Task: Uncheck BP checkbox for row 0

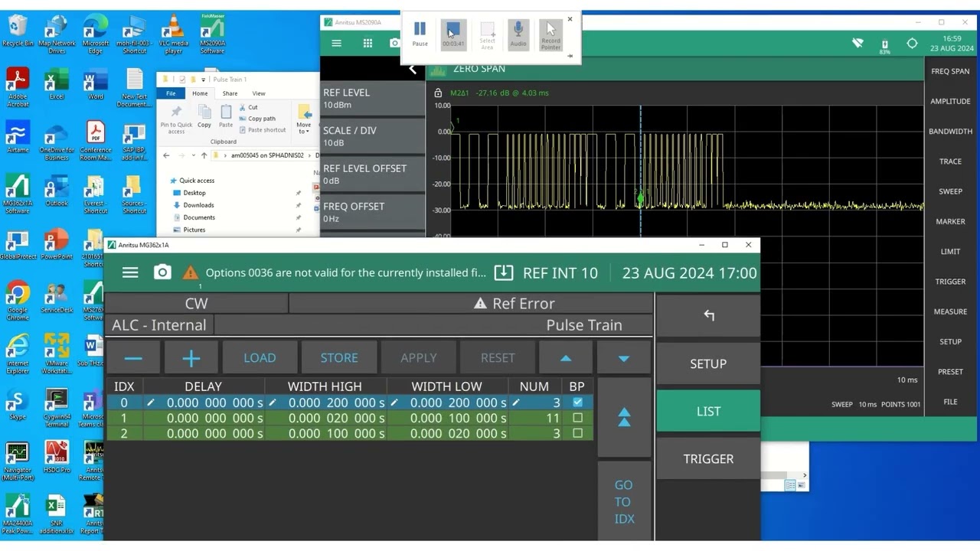Action: [577, 403]
